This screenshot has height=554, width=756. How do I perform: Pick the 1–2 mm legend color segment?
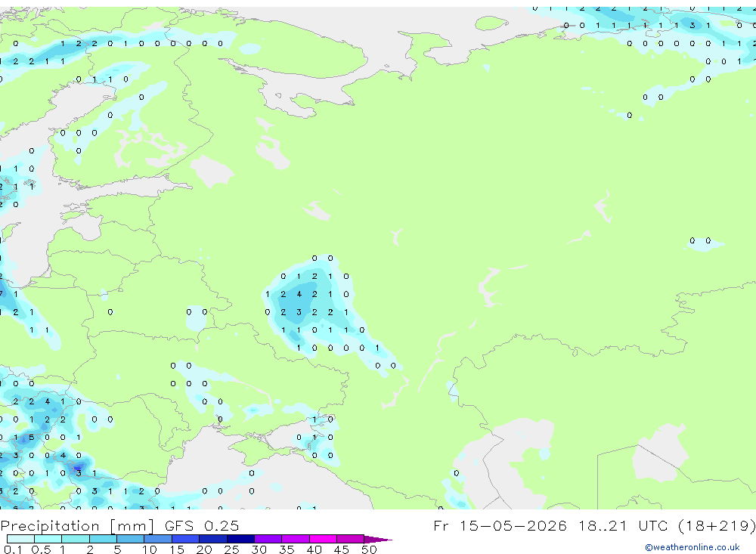76,539
